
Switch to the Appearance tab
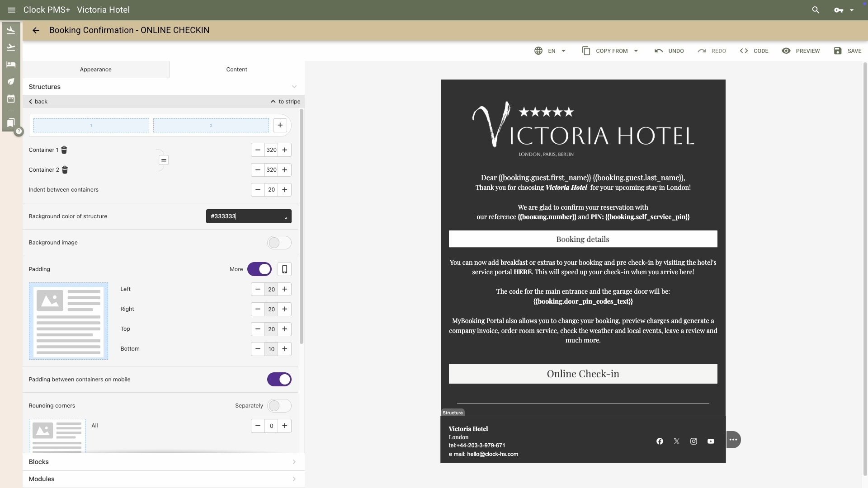coord(96,70)
